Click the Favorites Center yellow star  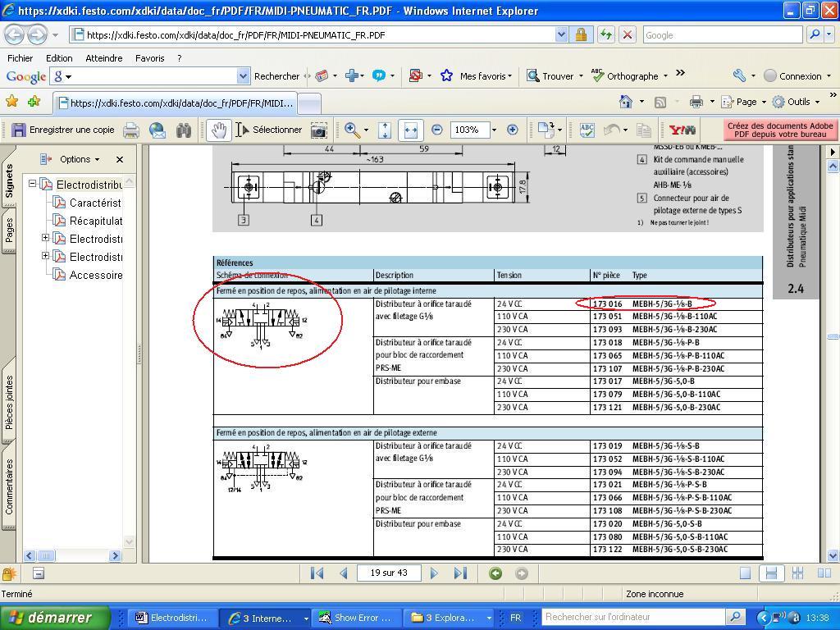click(x=11, y=101)
